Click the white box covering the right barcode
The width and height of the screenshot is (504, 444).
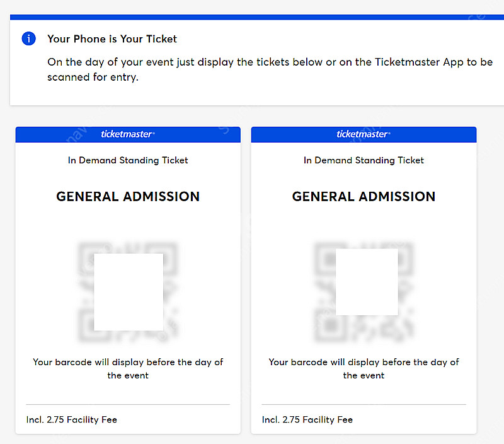point(367,282)
